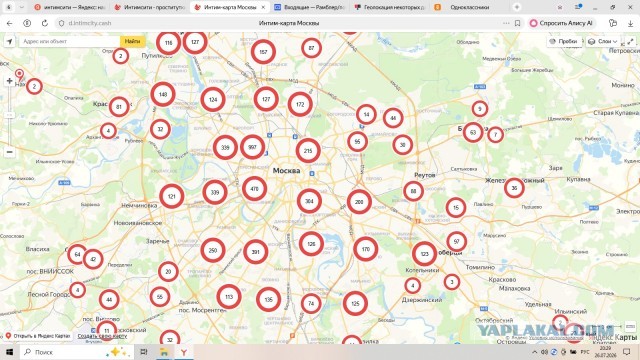
Task: Click Открыть в Яндекс Картах
Action: tap(38, 336)
